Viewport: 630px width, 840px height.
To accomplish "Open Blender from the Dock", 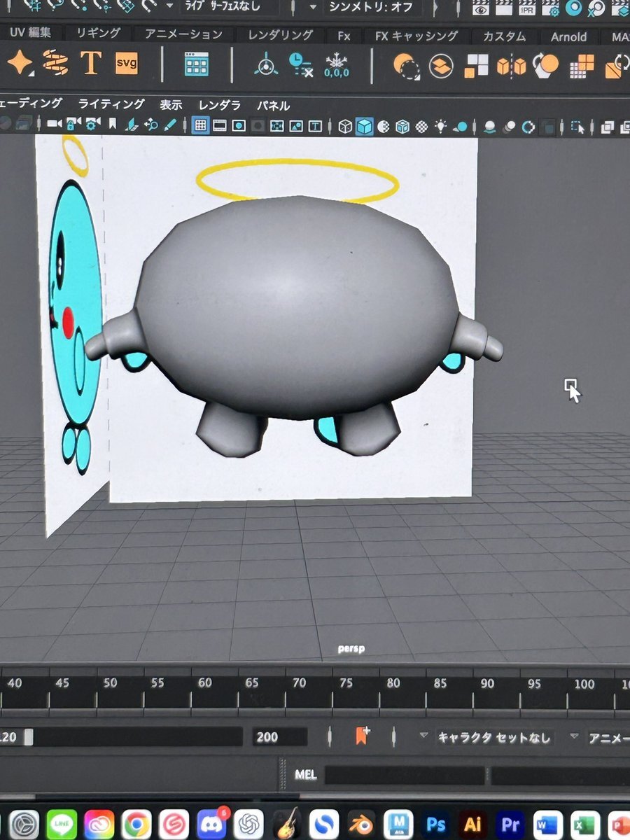I will pyautogui.click(x=362, y=825).
